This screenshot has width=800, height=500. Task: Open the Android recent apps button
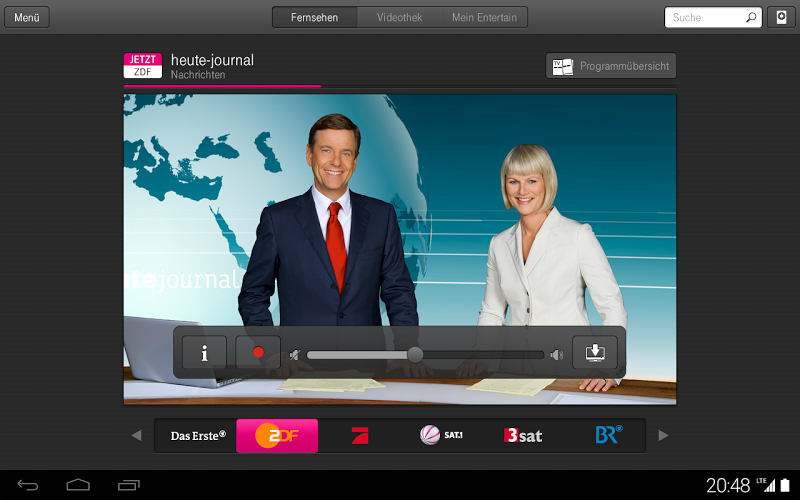coord(129,485)
